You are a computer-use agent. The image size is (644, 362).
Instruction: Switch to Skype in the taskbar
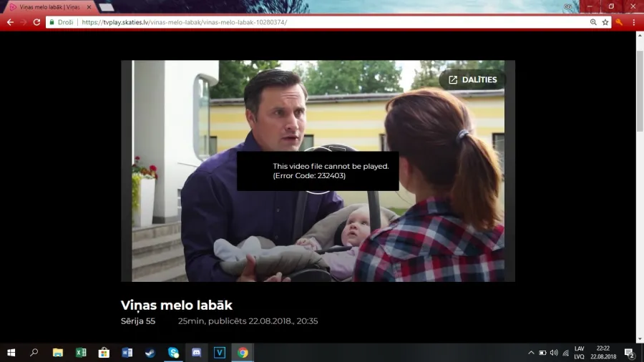pyautogui.click(x=173, y=353)
